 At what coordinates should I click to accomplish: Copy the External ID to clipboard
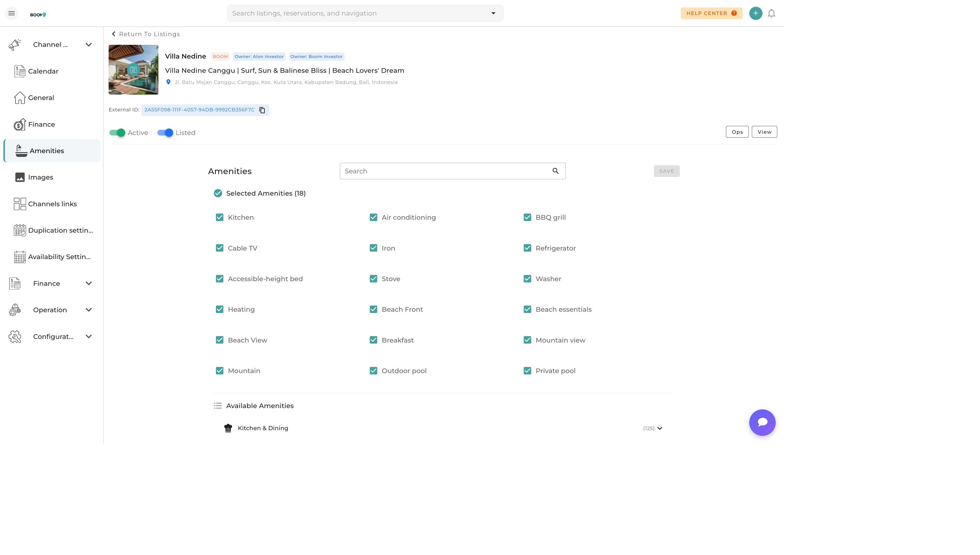tap(262, 110)
